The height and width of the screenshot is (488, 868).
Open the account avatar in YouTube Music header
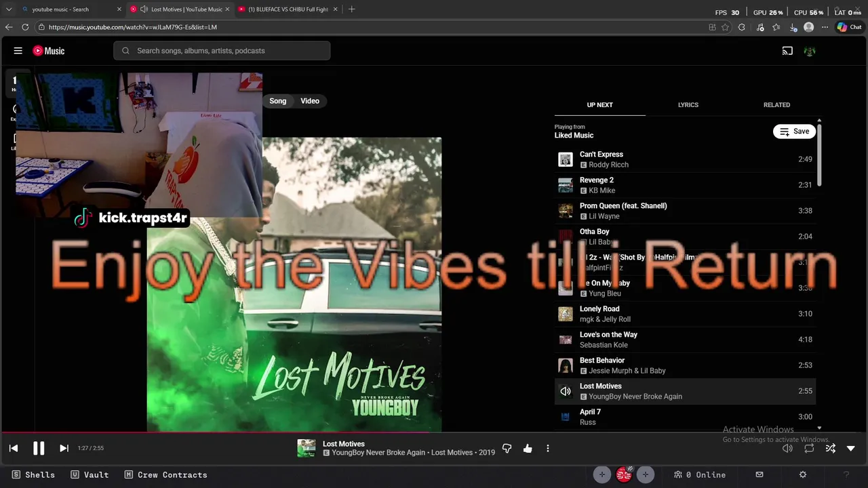[809, 51]
